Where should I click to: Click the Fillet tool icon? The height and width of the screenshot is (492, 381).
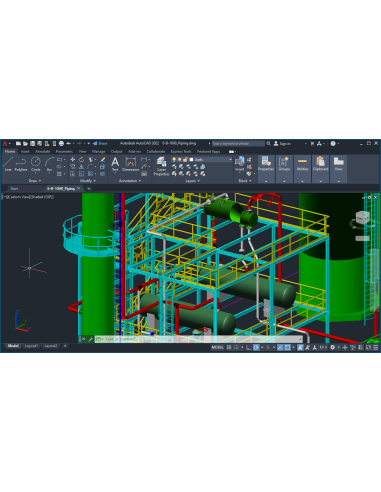90,167
